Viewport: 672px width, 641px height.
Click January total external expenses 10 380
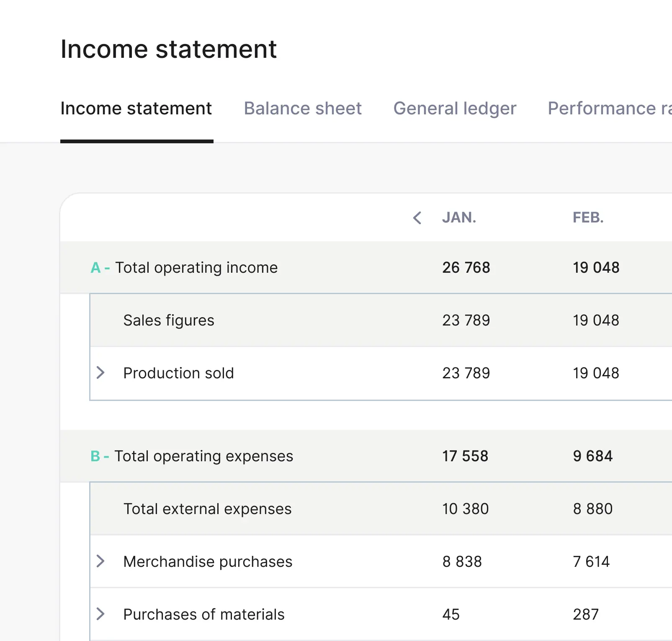(x=465, y=509)
